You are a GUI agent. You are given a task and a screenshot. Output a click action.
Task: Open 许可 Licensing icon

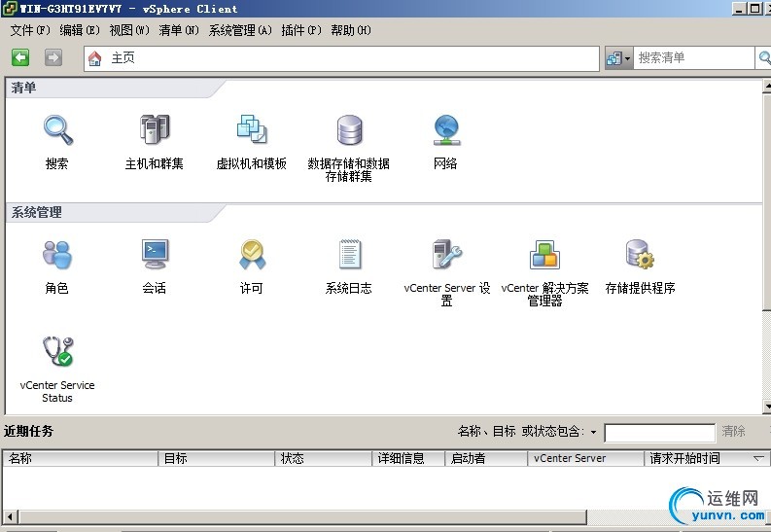[252, 266]
